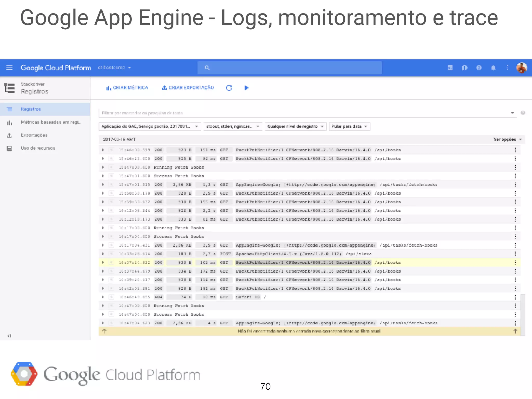The height and width of the screenshot is (399, 532).
Task: Open row menu for 15:46:23.000 entry
Action: 515,159
